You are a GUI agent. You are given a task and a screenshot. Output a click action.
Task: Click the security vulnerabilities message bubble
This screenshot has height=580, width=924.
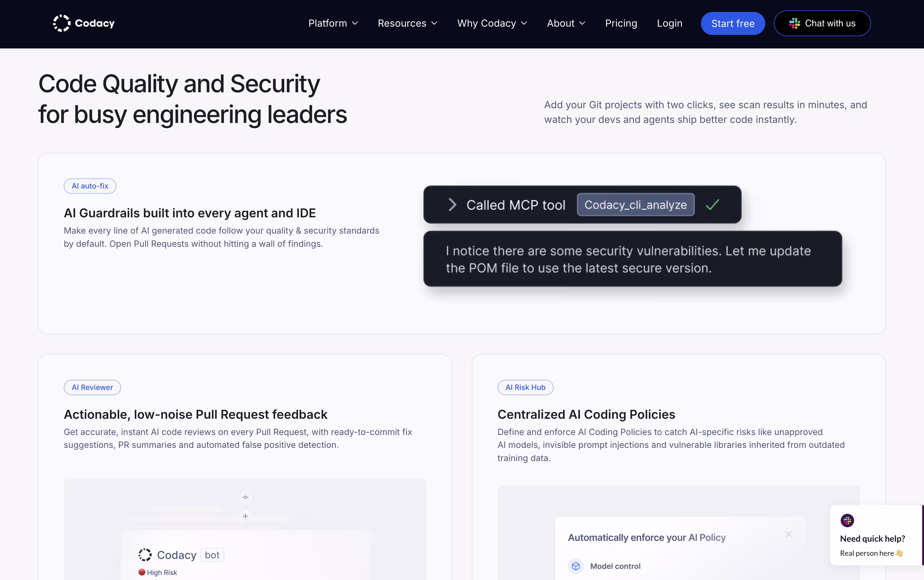[633, 259]
